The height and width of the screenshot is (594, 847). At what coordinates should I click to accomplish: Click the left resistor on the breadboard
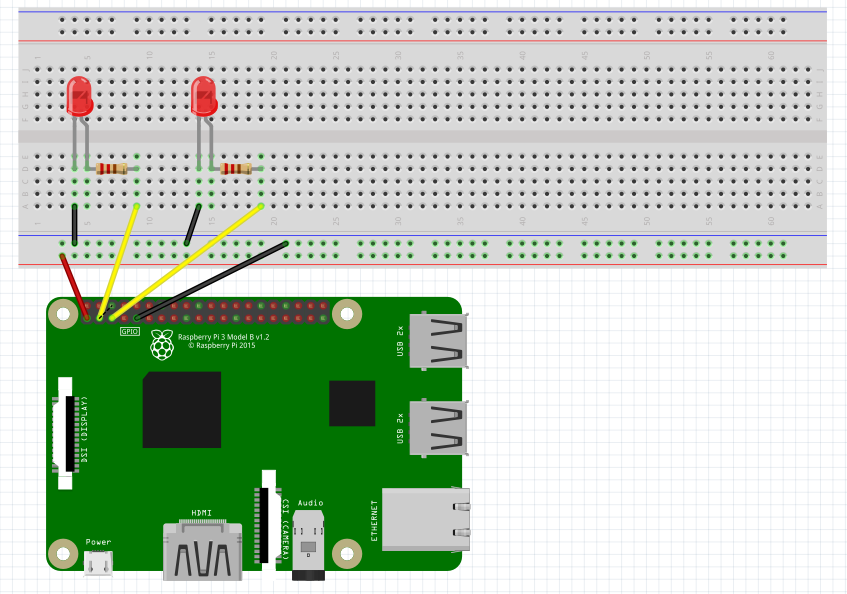(x=112, y=169)
